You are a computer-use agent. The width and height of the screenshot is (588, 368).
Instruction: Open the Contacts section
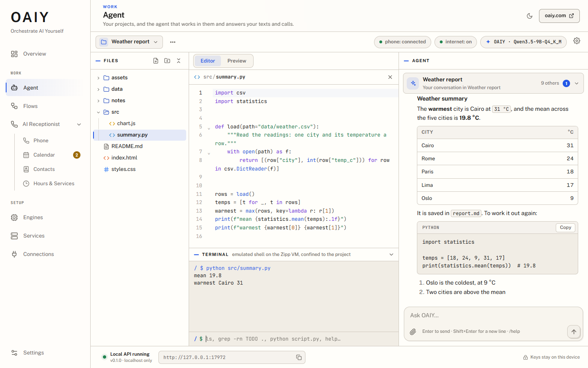click(51, 169)
